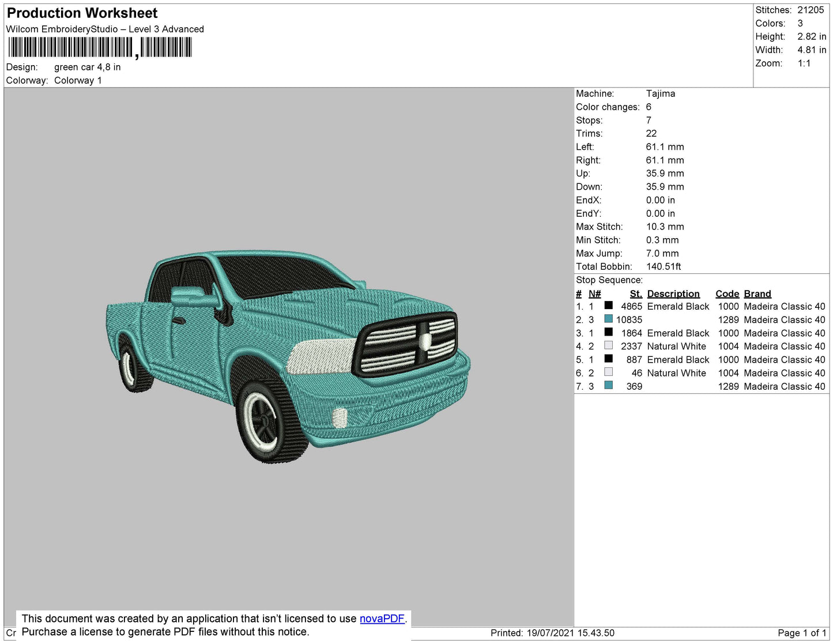Click the barcode under the worksheet title
The width and height of the screenshot is (833, 644).
point(100,48)
